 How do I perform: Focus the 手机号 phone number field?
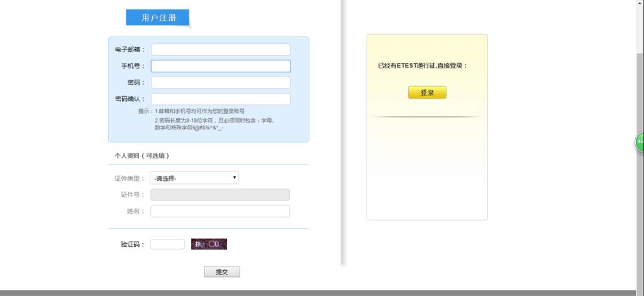tap(220, 66)
